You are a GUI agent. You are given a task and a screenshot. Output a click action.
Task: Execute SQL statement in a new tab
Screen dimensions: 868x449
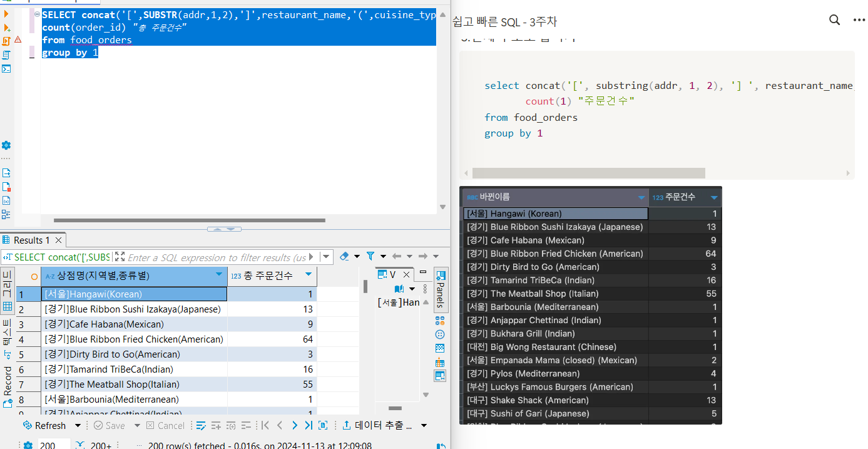[x=6, y=28]
